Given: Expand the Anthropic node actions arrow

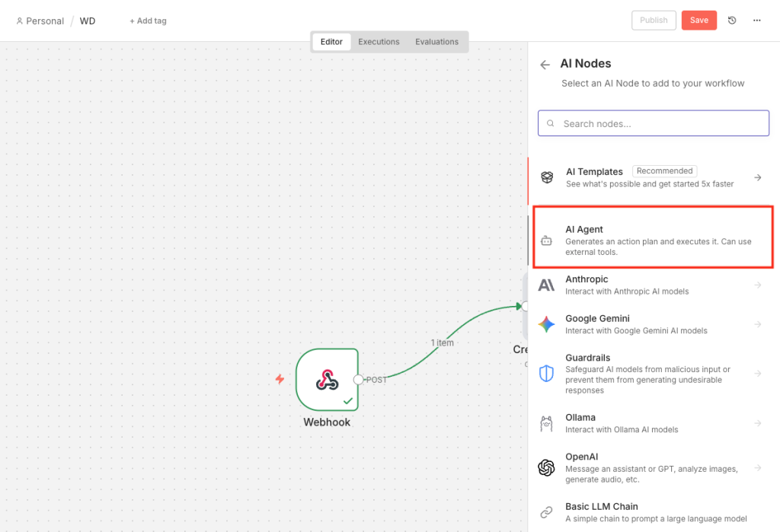Looking at the screenshot, I should pos(757,285).
